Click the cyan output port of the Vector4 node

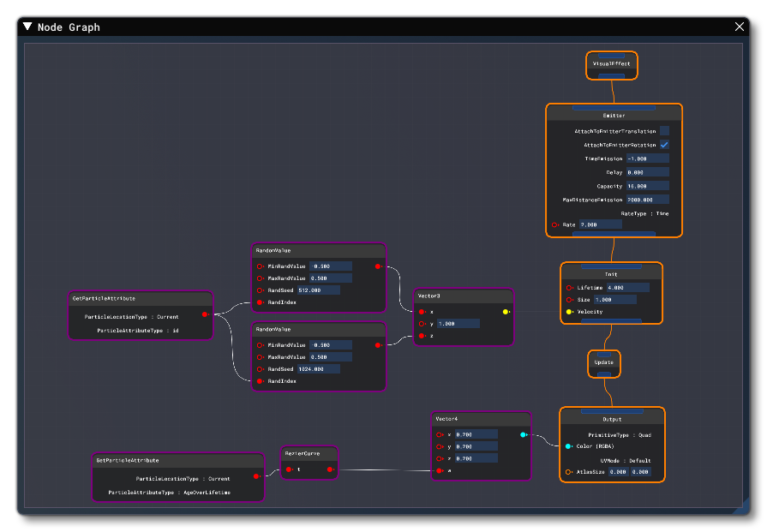tap(524, 436)
